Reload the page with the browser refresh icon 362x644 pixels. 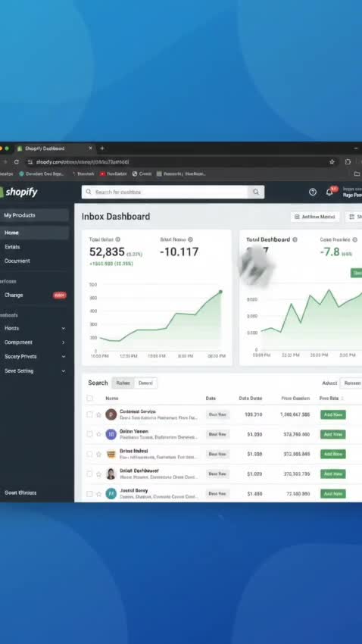click(17, 162)
